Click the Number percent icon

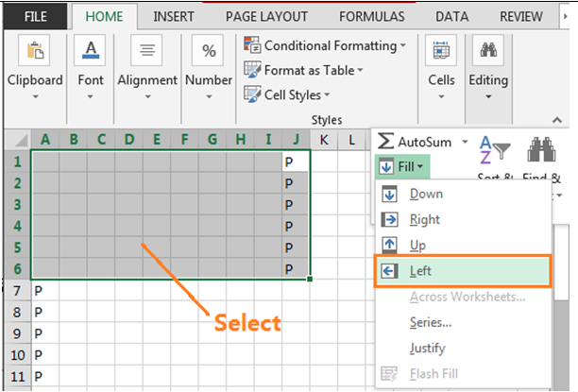pyautogui.click(x=209, y=52)
